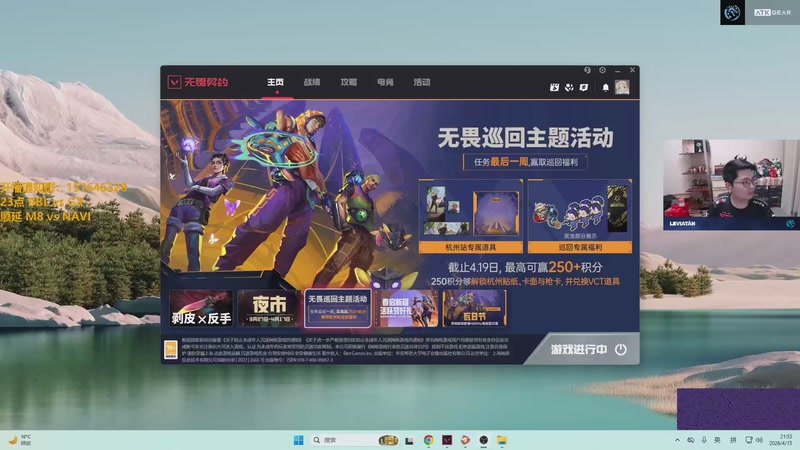This screenshot has height=450, width=800.
Task: Open File Explorer from the taskbar
Action: tap(502, 440)
